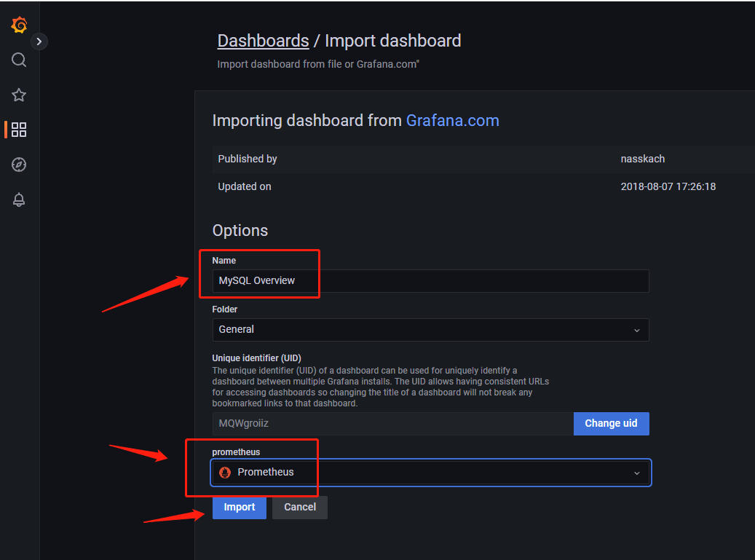The image size is (755, 560).
Task: Click the Folder field label
Action: click(225, 309)
